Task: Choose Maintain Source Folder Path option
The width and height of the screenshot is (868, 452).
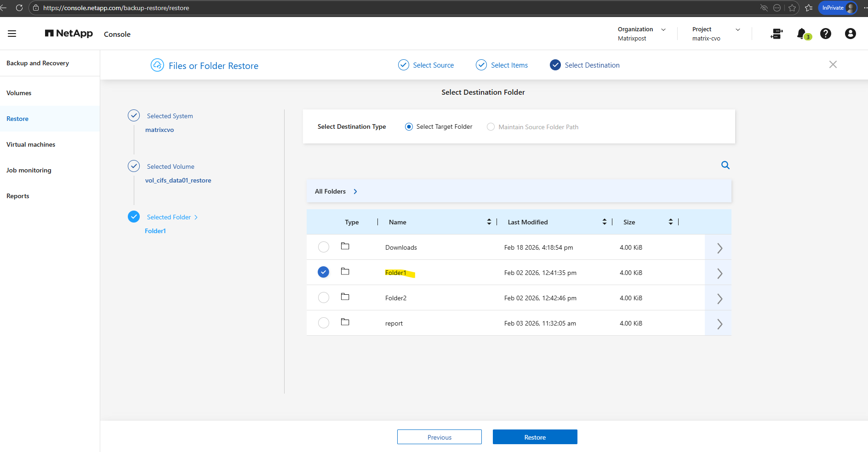Action: tap(491, 127)
